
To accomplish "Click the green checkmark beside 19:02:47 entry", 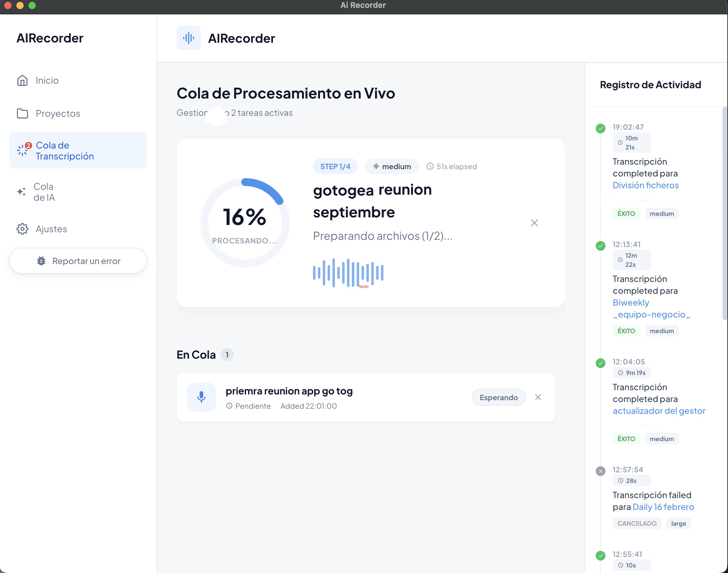I will click(x=601, y=129).
